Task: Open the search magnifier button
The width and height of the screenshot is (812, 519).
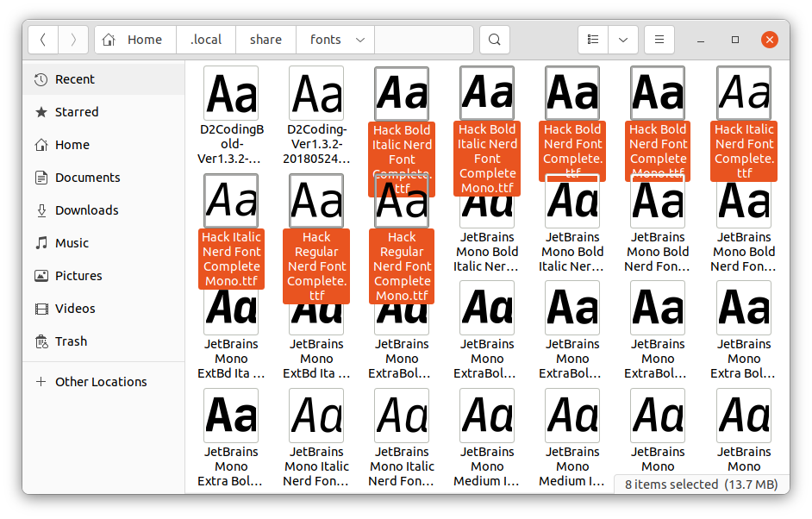Action: pyautogui.click(x=495, y=40)
